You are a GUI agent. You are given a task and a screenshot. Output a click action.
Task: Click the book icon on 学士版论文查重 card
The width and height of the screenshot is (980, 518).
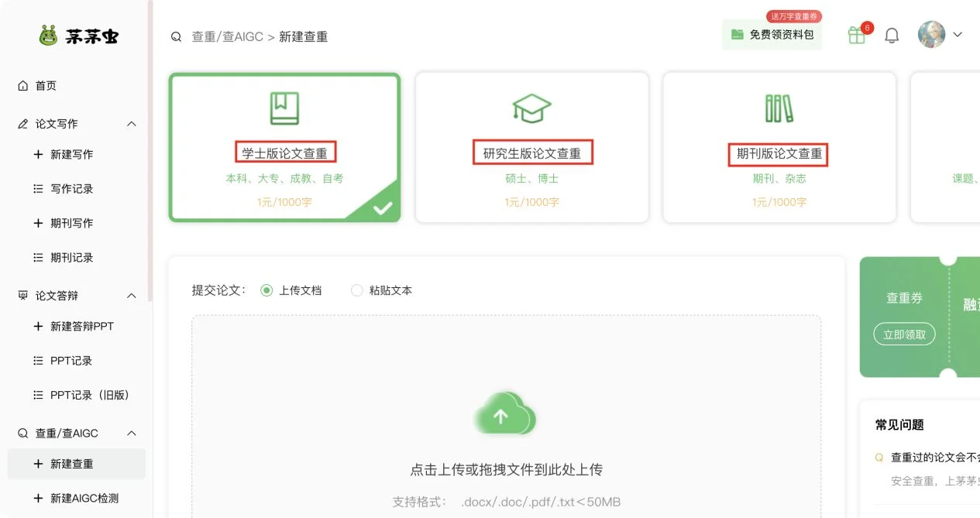(284, 107)
